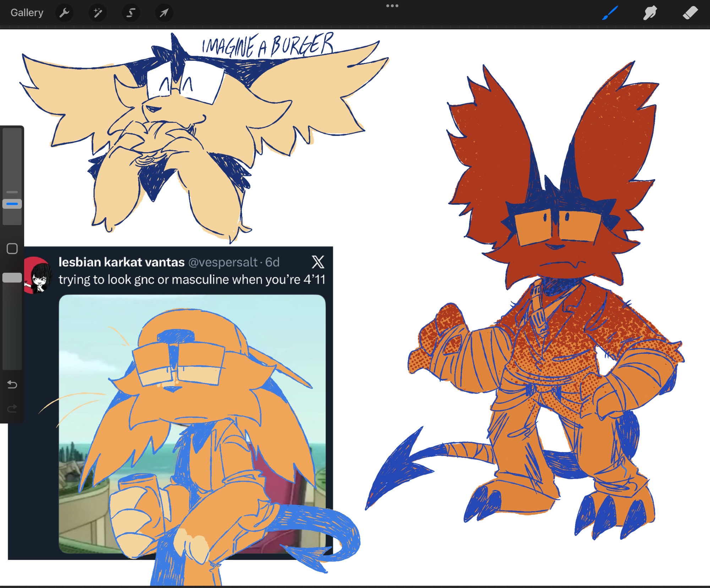Undo the last stroke with sidebar arrow
The width and height of the screenshot is (710, 588).
12,385
